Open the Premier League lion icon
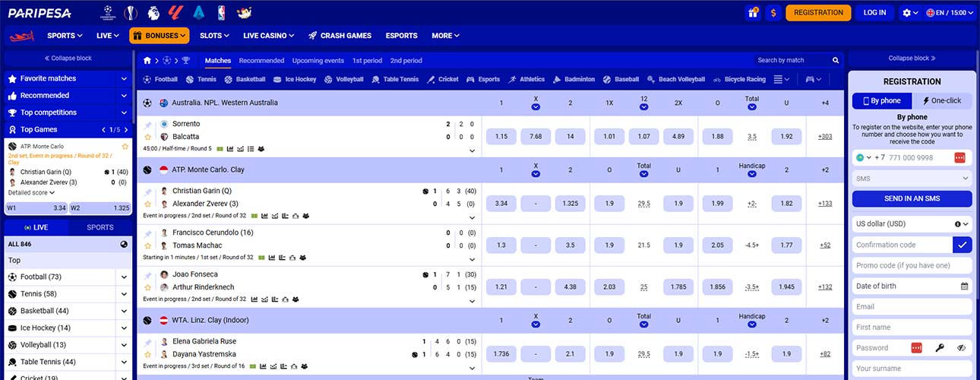This screenshot has width=980, height=380. coord(153,12)
